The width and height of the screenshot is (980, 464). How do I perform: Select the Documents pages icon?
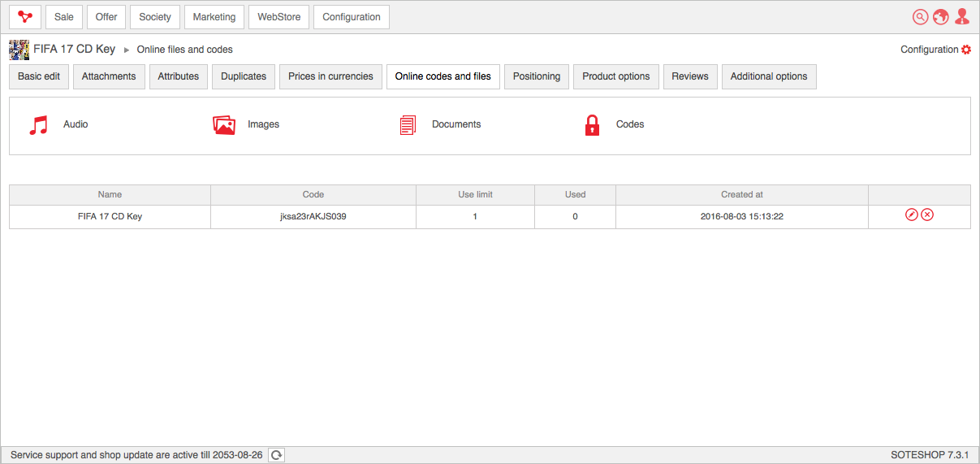408,124
